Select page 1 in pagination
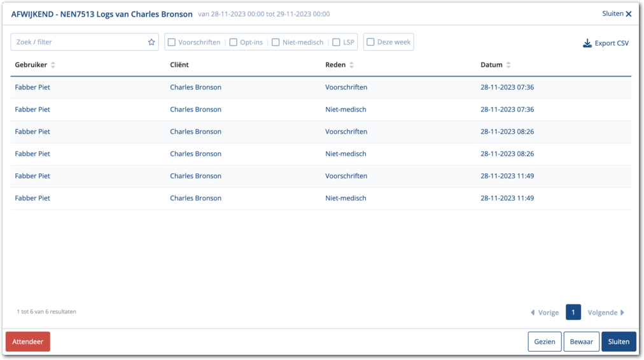 pyautogui.click(x=573, y=312)
